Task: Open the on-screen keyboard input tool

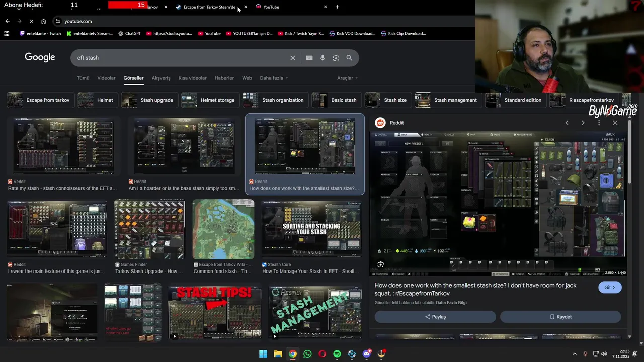Action: tap(309, 58)
